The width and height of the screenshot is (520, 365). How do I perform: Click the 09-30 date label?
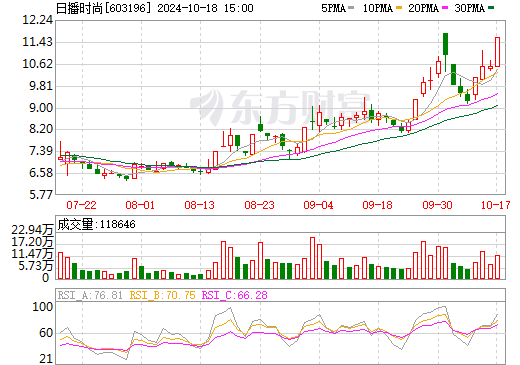coord(437,205)
